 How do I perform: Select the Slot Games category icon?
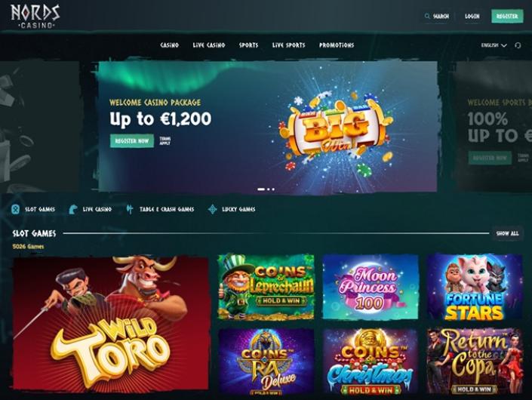click(x=15, y=209)
